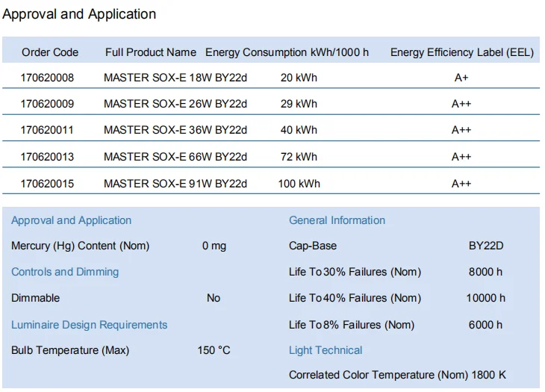Select the 'No' dimmable value
Screen dimensions: 545x392
(214, 298)
